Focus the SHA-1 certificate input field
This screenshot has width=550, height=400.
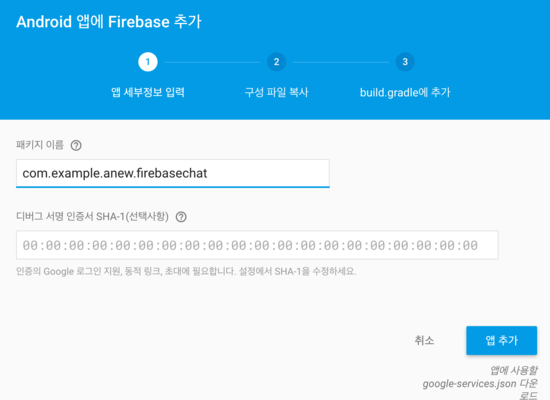click(257, 245)
